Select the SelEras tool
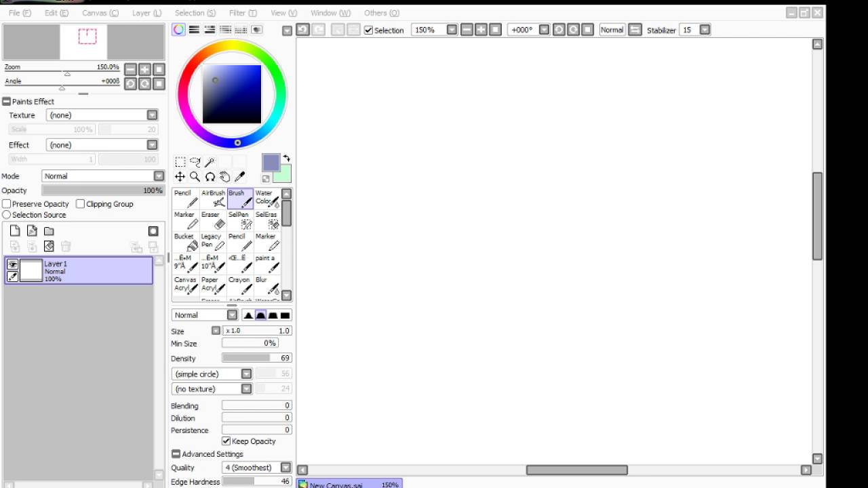Image resolution: width=868 pixels, height=488 pixels. pyautogui.click(x=267, y=220)
